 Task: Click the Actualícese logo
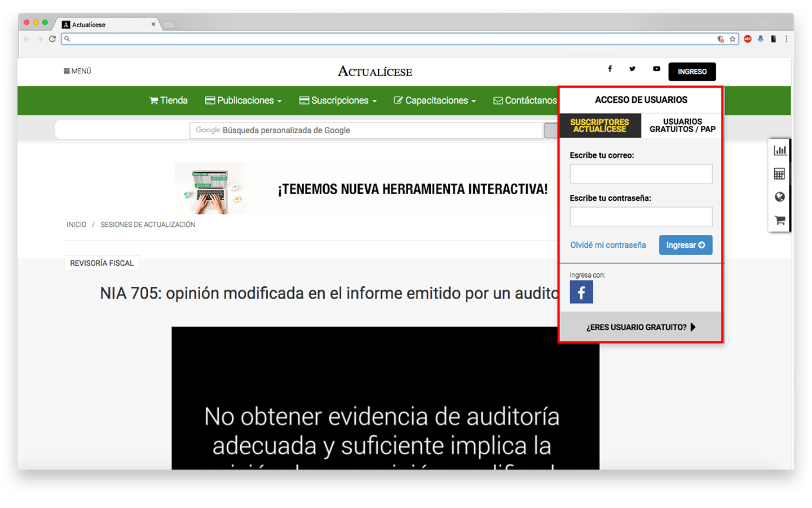[x=375, y=72]
